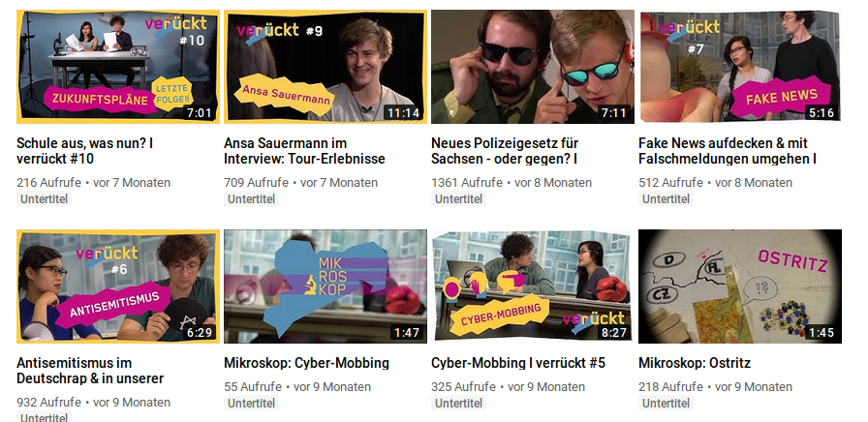Screen dimensions: 868x422
Task: Open the 'Schule aus, was nun?' video thumbnail
Action: (x=118, y=67)
